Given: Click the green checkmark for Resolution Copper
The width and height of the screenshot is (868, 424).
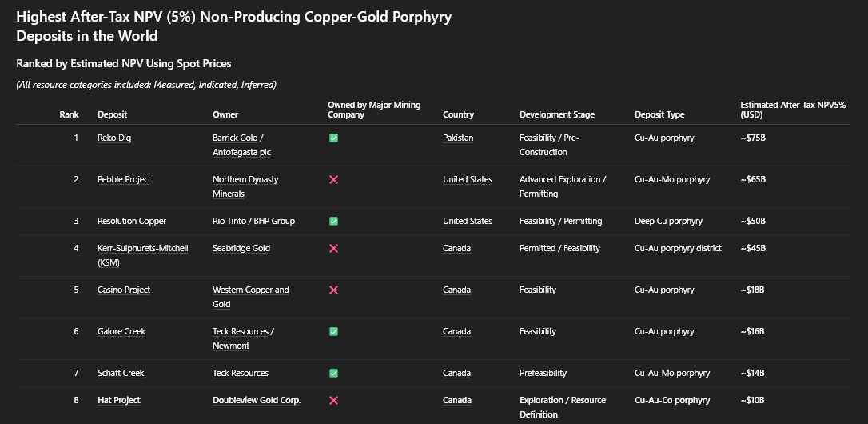Looking at the screenshot, I should tap(333, 221).
